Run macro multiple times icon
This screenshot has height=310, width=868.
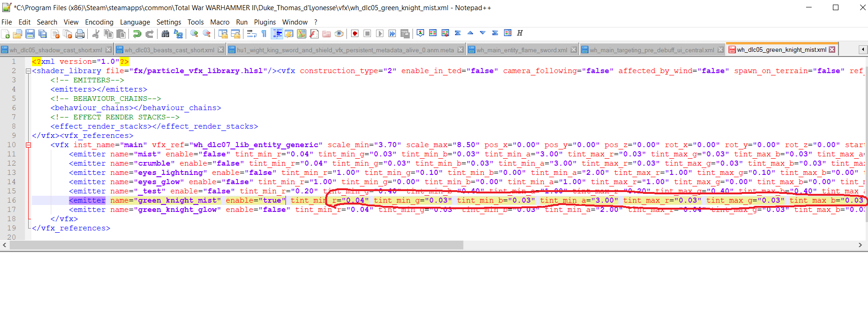point(392,33)
